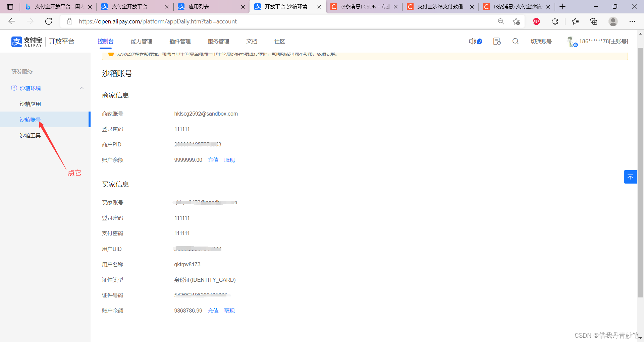Click 切换账号 link

(541, 41)
